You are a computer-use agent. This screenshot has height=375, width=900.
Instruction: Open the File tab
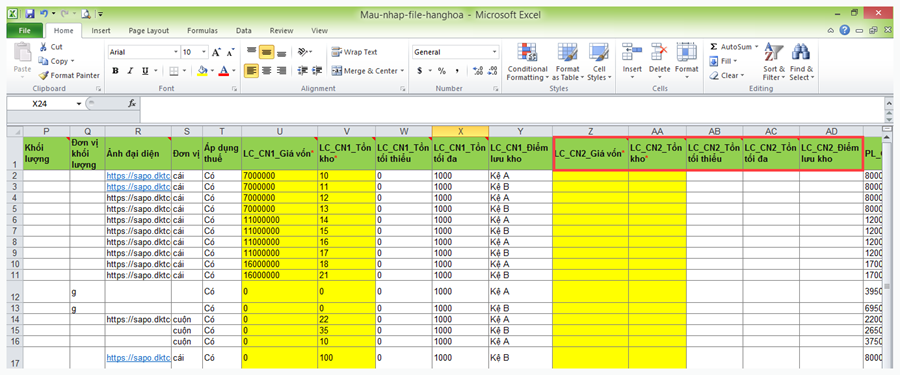pos(24,30)
